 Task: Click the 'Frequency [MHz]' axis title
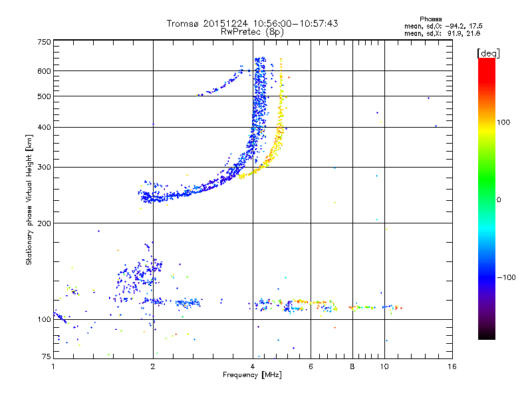pos(252,375)
